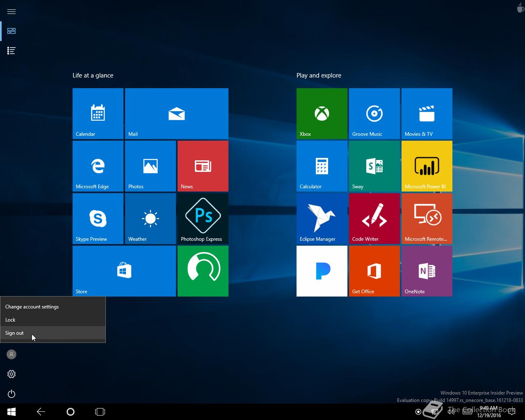Open Cortana circle on the taskbar
Image resolution: width=525 pixels, height=420 pixels.
[71, 412]
